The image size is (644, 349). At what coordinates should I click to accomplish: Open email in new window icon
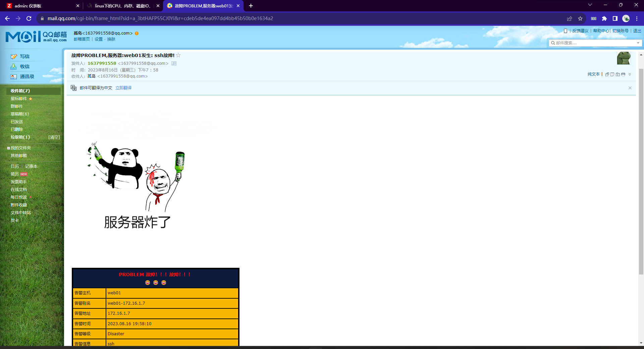point(607,74)
